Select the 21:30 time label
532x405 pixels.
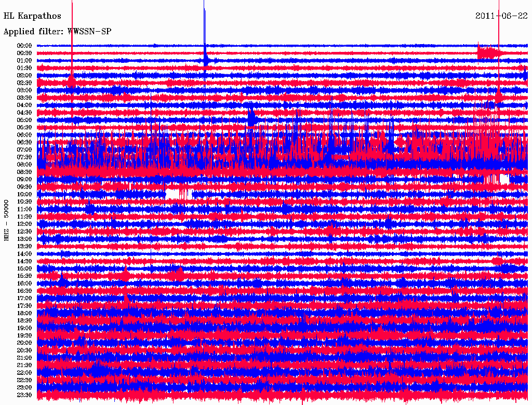click(24, 365)
